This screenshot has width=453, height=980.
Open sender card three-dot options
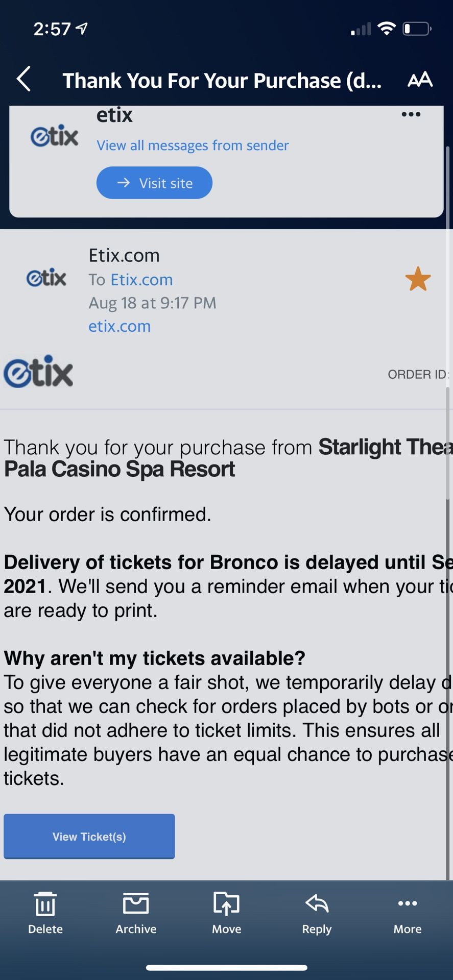tap(411, 114)
